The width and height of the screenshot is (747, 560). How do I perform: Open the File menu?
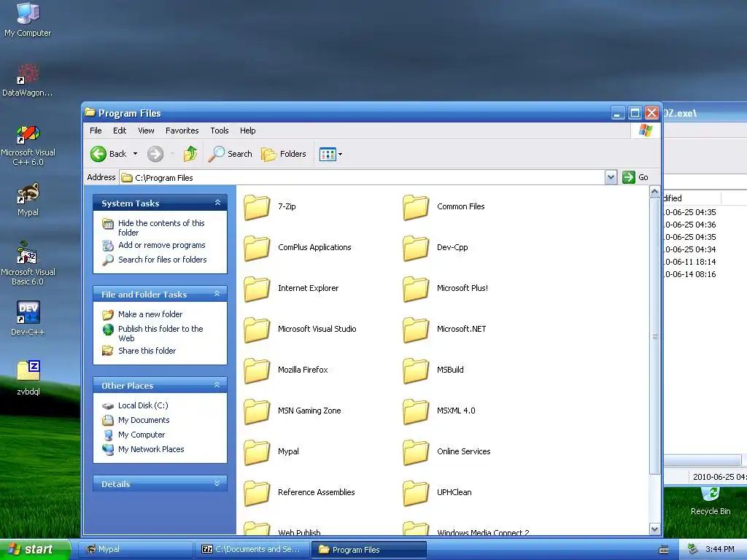coord(96,131)
